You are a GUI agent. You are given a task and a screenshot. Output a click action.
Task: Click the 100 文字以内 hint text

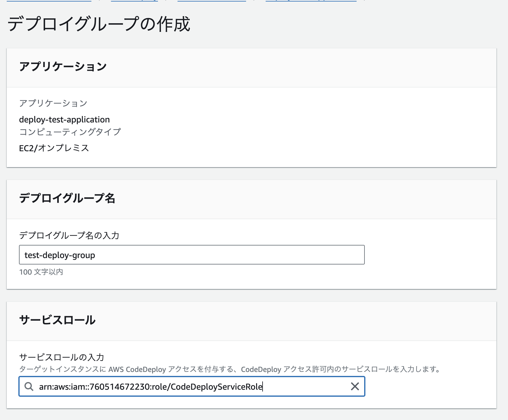pyautogui.click(x=42, y=272)
